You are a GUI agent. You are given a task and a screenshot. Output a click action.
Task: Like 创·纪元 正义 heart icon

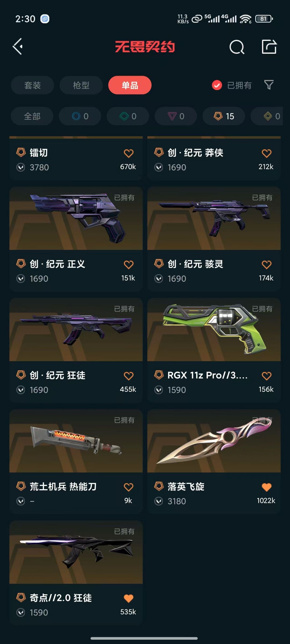(129, 265)
